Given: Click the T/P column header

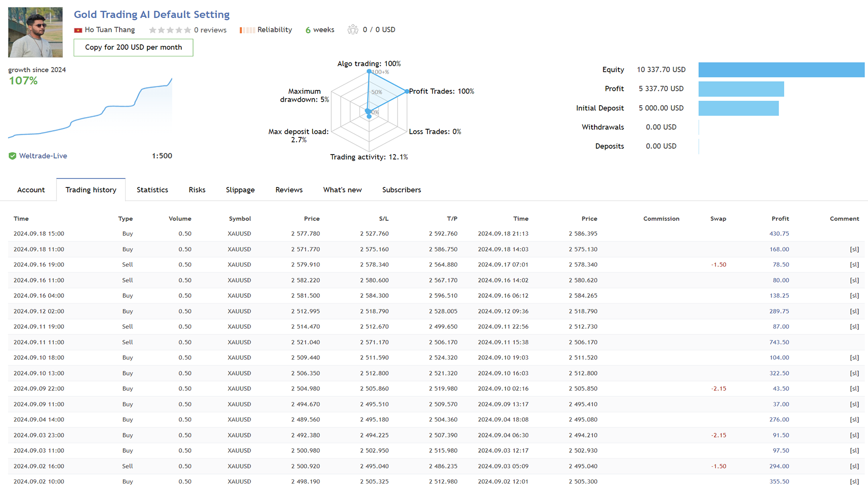Looking at the screenshot, I should coord(452,219).
